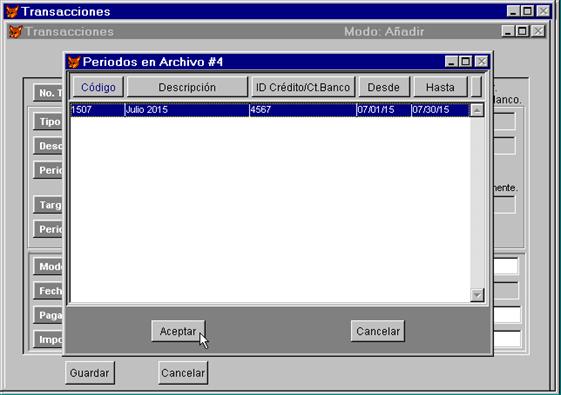Click the Hasta column header

pyautogui.click(x=440, y=87)
